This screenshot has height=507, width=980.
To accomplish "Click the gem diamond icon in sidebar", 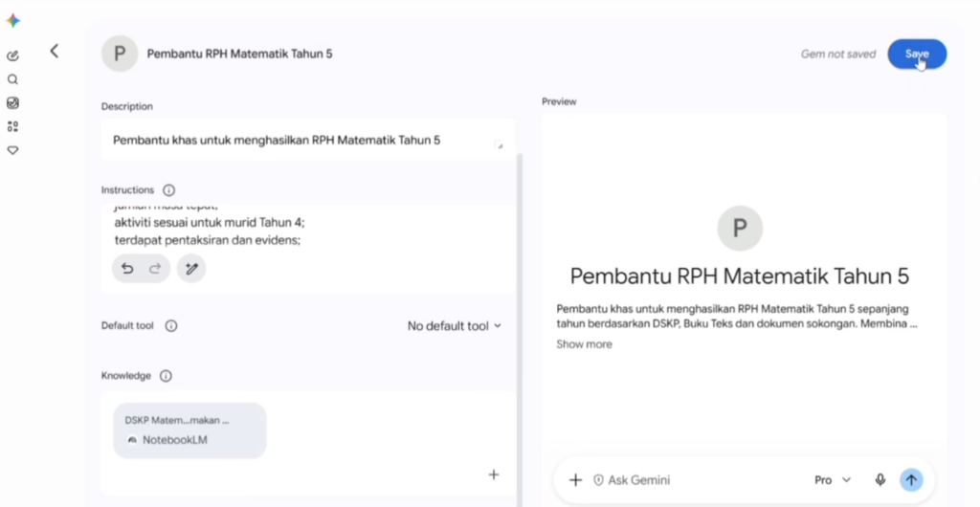I will pyautogui.click(x=12, y=150).
